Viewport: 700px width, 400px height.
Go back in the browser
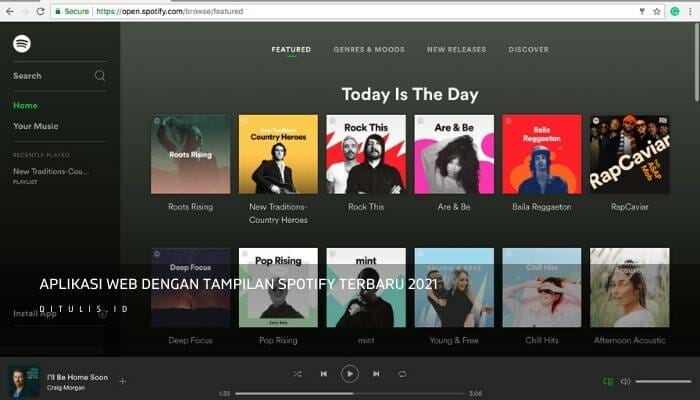pyautogui.click(x=9, y=11)
